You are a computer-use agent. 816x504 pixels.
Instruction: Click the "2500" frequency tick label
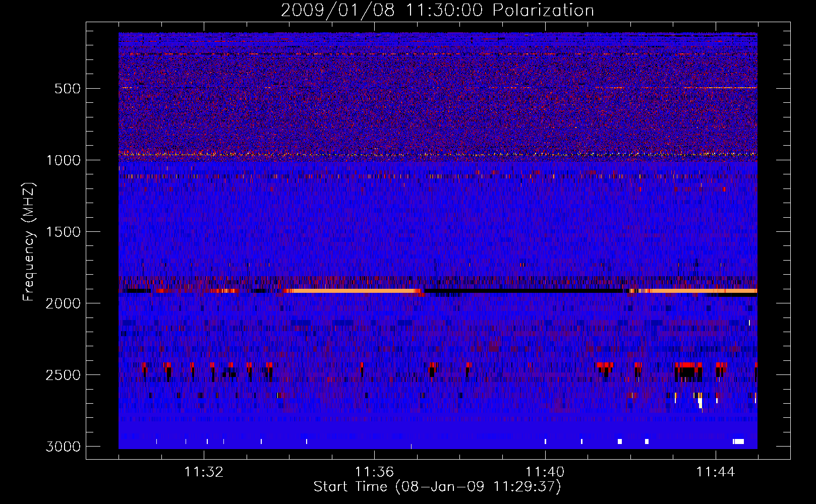click(x=63, y=375)
